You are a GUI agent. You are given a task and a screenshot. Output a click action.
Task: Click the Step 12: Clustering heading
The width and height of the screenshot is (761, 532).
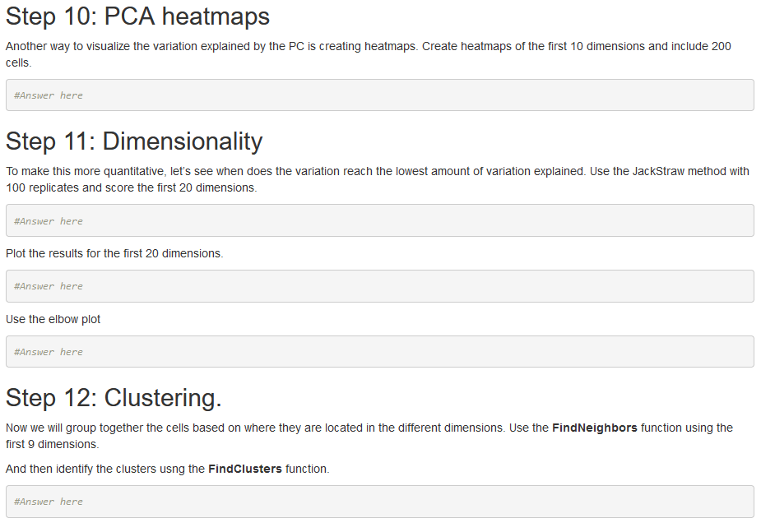[x=114, y=398]
